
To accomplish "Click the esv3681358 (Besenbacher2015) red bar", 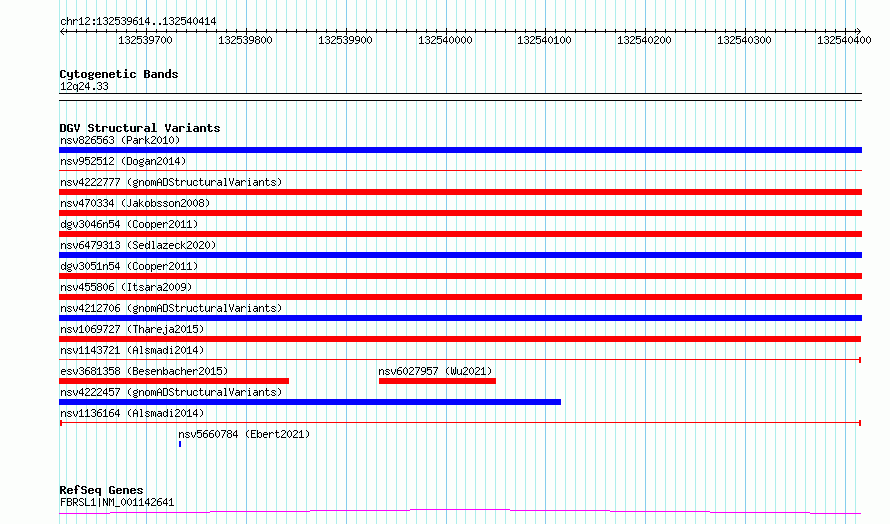I will coord(174,381).
